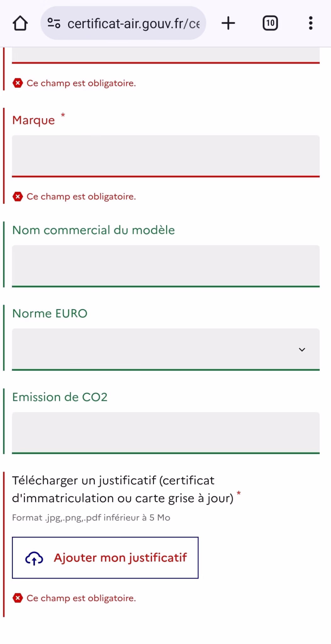The width and height of the screenshot is (331, 644).
Task: Open the browser three-dot menu
Action: pyautogui.click(x=311, y=23)
